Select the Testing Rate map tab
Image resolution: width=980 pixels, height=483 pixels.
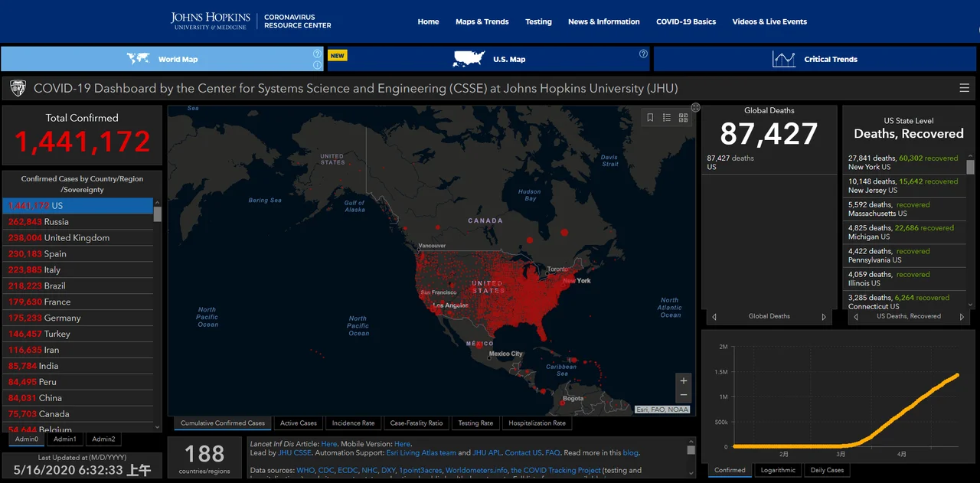pos(475,423)
